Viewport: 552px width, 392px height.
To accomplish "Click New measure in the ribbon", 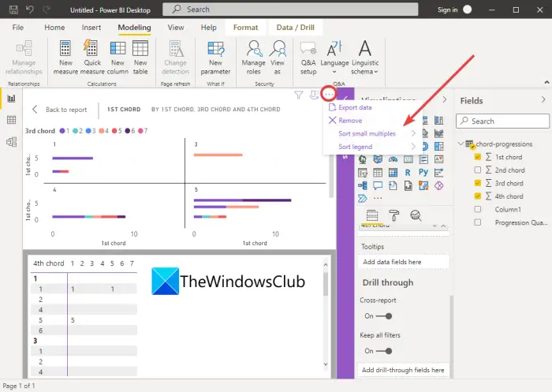I will [x=65, y=58].
